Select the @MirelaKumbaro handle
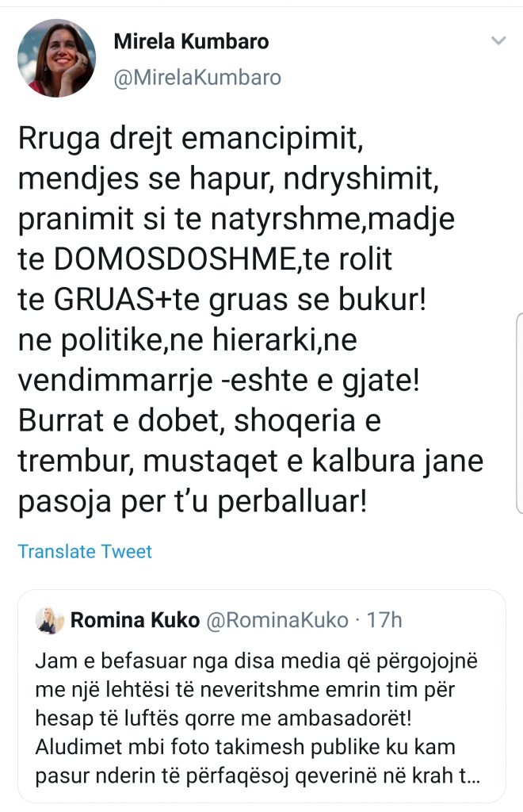 [x=198, y=79]
